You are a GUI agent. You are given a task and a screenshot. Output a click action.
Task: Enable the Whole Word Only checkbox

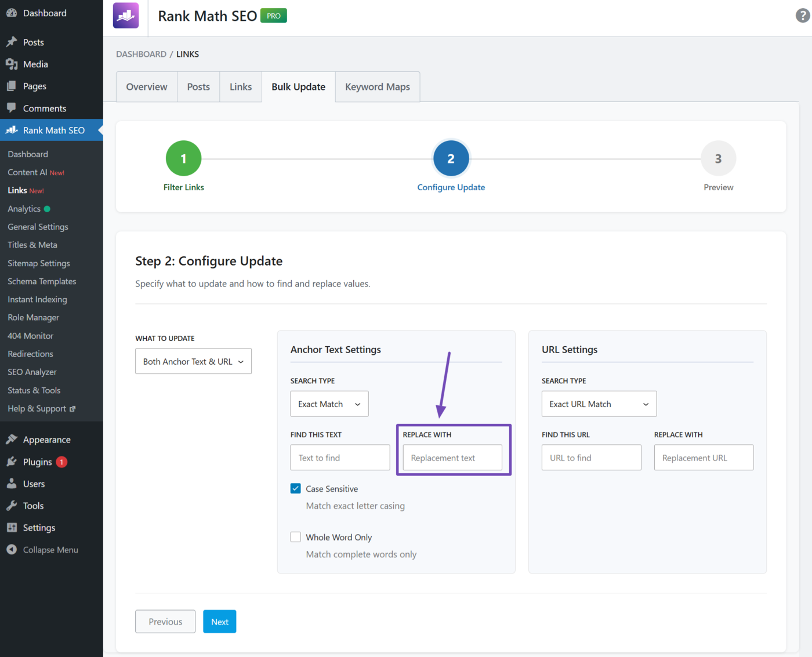296,537
